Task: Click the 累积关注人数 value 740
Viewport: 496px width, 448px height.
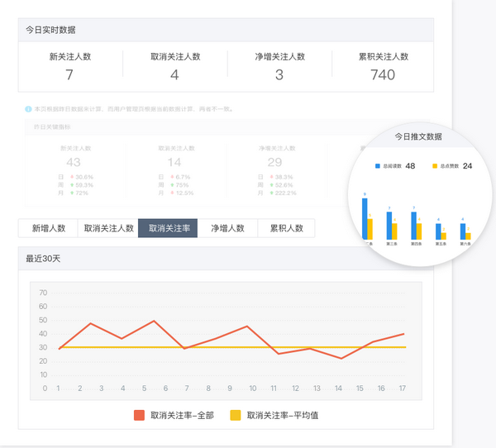Action: coord(383,75)
